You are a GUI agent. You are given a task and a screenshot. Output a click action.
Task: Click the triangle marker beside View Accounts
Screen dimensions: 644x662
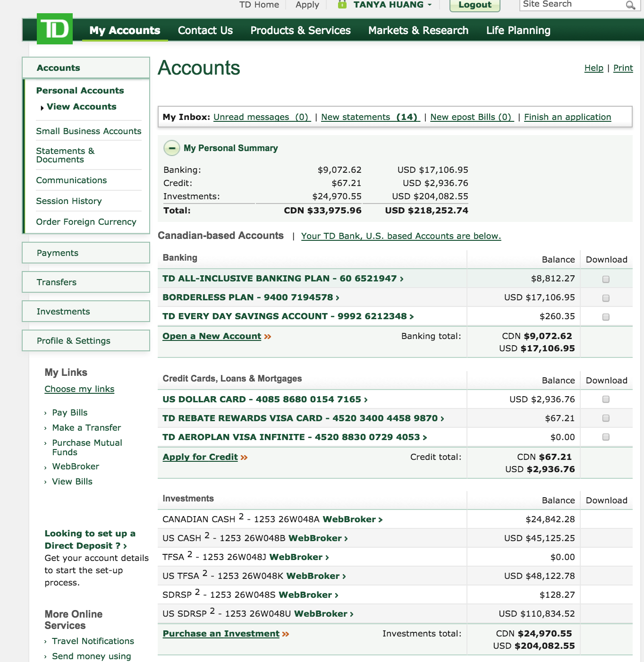click(42, 108)
